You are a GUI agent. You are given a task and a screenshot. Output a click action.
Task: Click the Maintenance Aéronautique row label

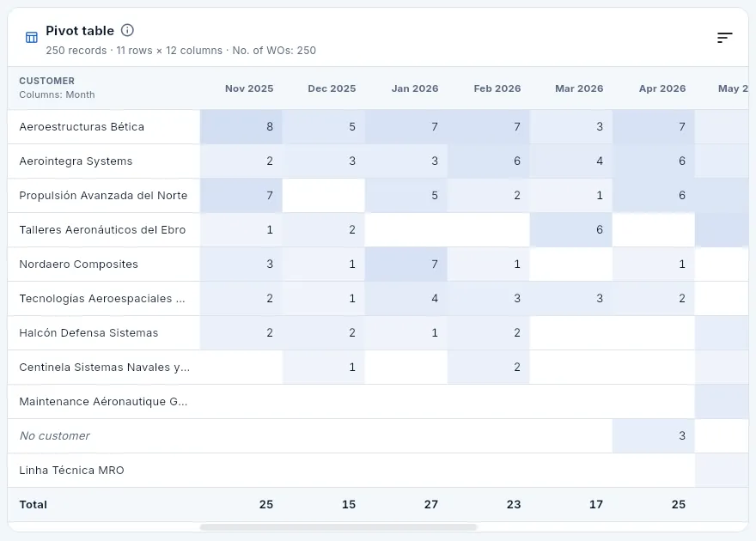pyautogui.click(x=103, y=402)
